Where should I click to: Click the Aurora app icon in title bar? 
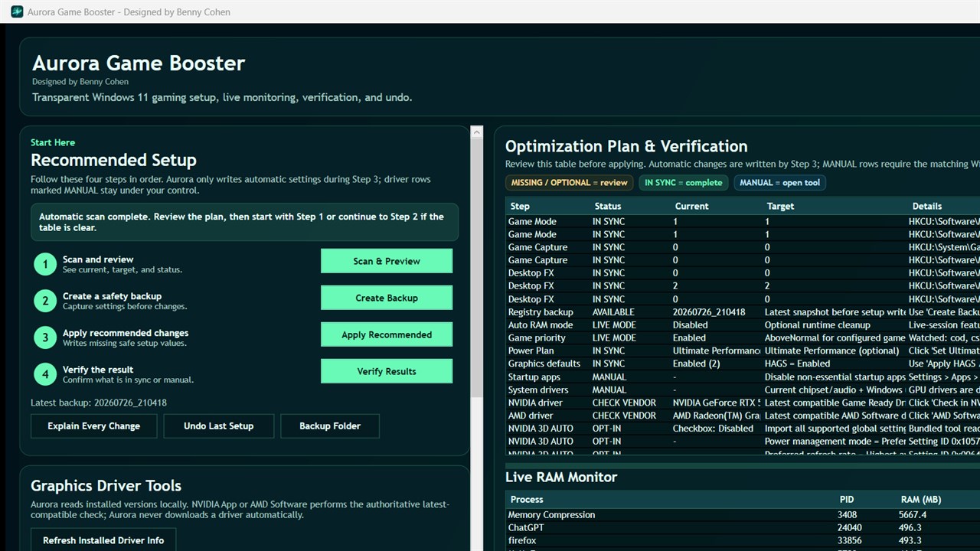16,11
